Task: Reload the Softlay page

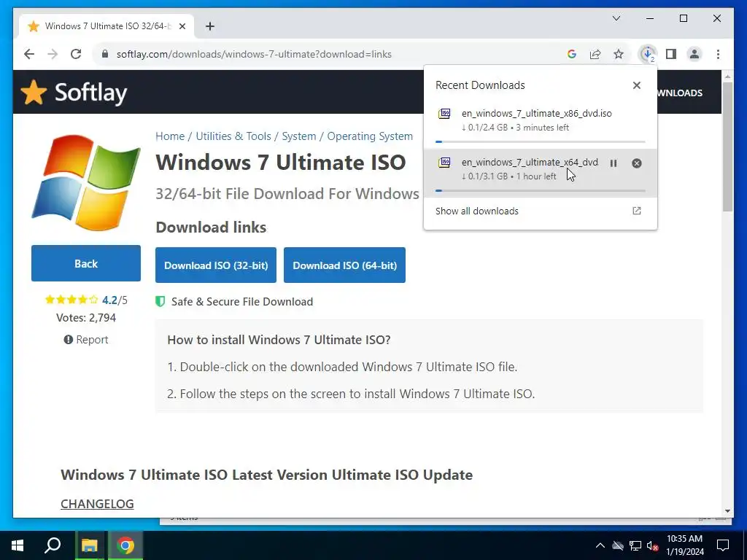Action: 76,54
